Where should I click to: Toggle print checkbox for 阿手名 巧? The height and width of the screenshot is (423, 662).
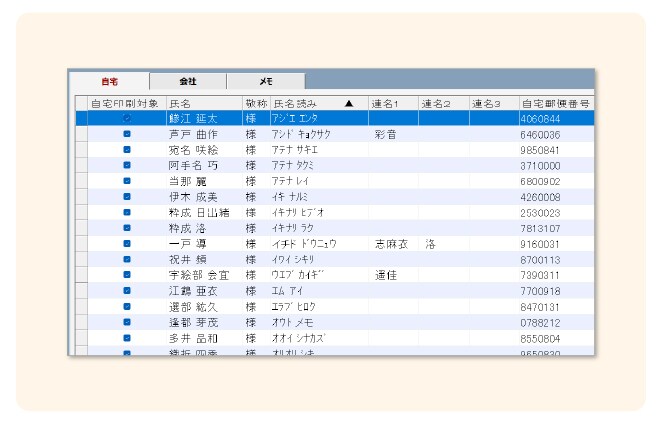coord(127,165)
